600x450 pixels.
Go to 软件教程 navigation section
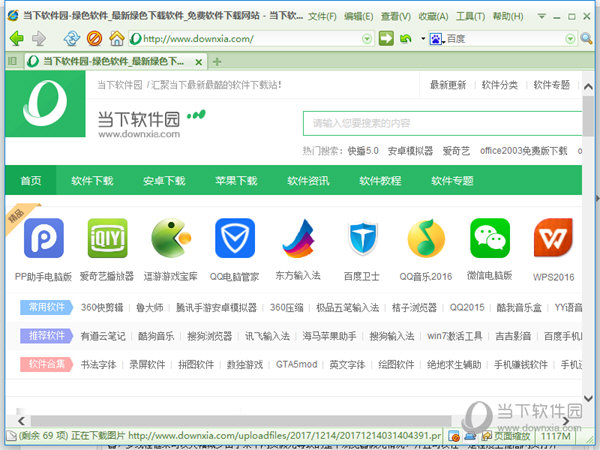pyautogui.click(x=380, y=180)
